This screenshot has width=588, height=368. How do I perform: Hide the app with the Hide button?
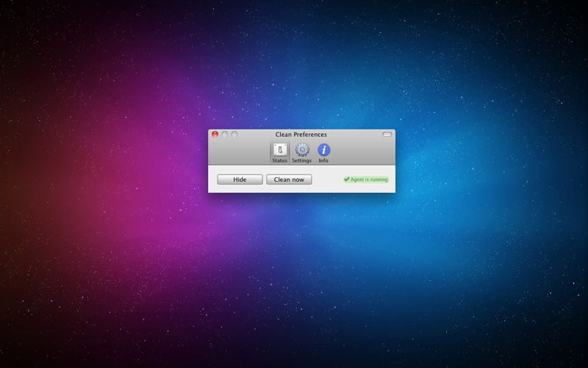(x=240, y=180)
